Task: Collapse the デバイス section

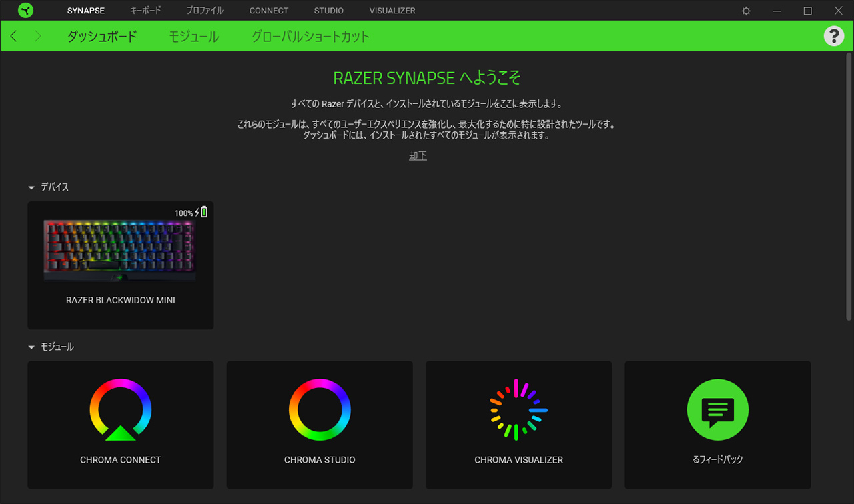Action: 31,188
